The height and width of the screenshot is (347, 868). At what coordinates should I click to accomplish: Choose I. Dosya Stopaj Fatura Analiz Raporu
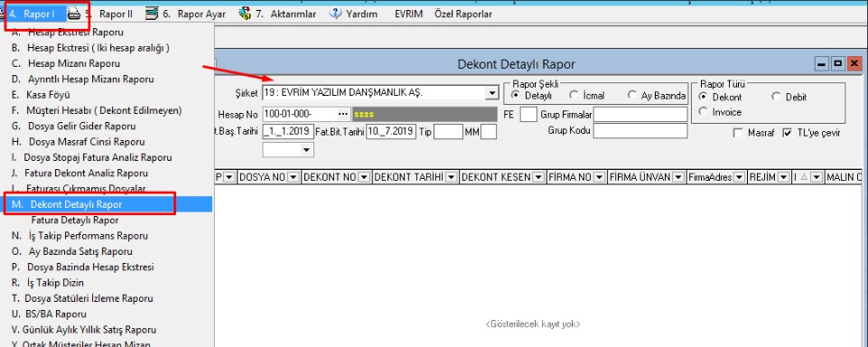[107, 158]
